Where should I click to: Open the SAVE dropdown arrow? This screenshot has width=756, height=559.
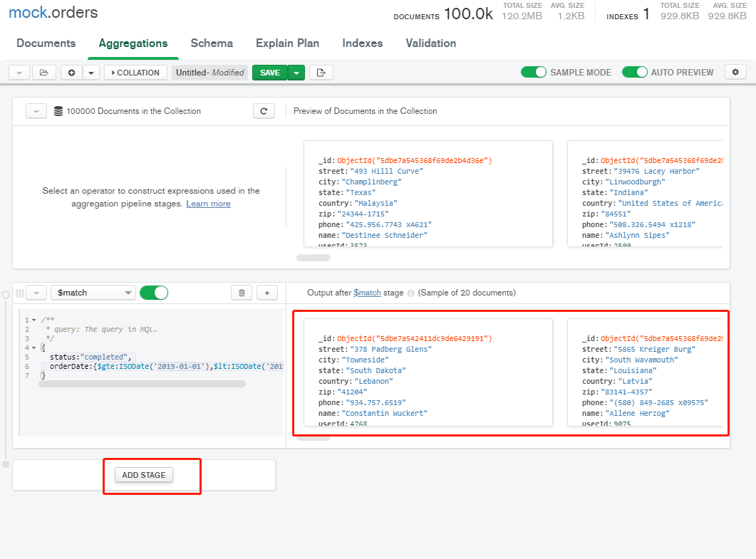pyautogui.click(x=296, y=73)
